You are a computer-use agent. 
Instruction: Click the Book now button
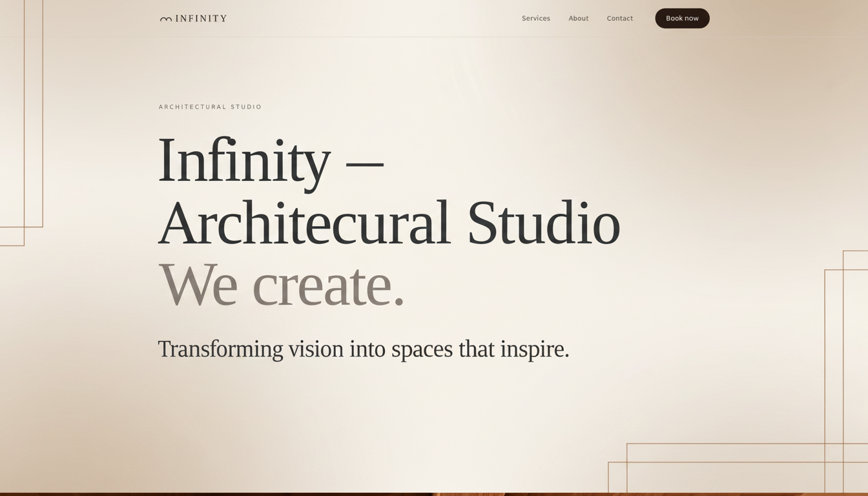pyautogui.click(x=682, y=18)
